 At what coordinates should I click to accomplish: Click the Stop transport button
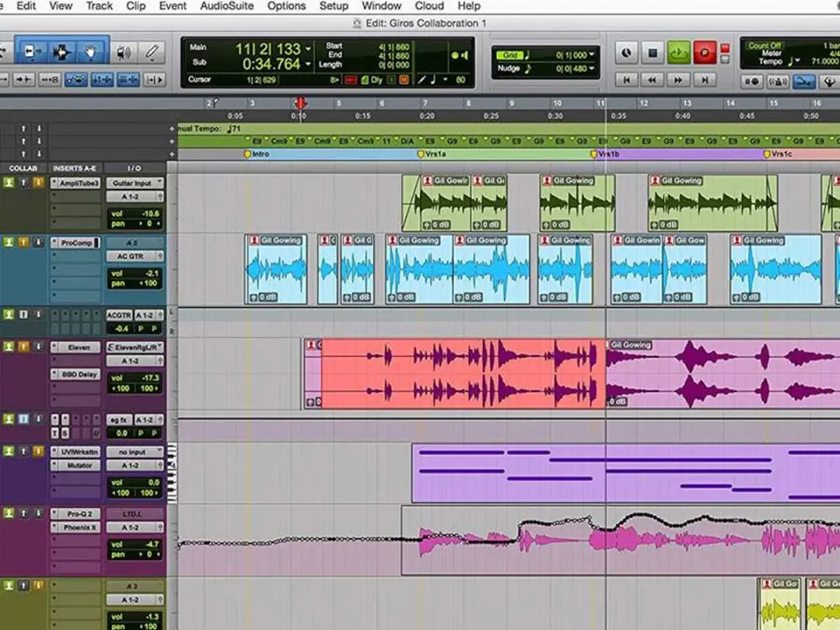(x=653, y=53)
